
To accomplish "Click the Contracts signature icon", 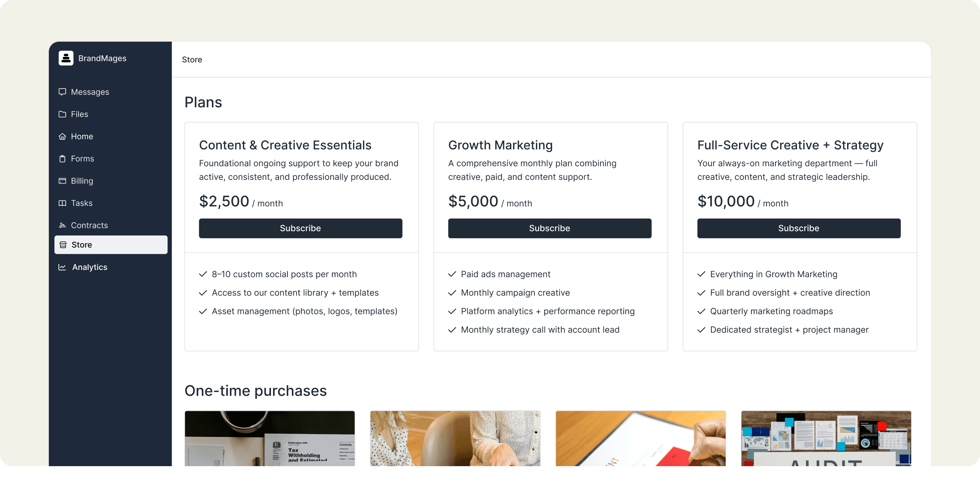I will pyautogui.click(x=62, y=225).
